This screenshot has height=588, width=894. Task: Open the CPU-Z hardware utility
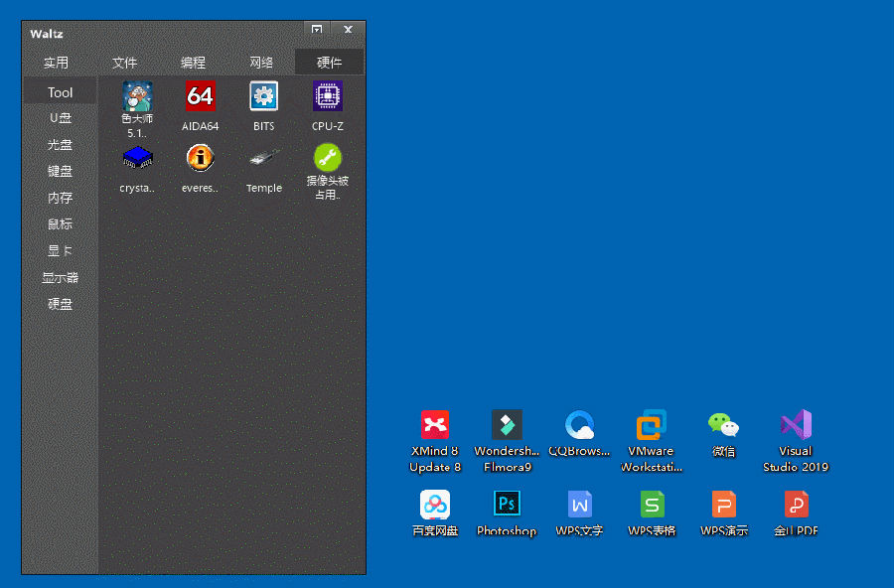pyautogui.click(x=327, y=96)
